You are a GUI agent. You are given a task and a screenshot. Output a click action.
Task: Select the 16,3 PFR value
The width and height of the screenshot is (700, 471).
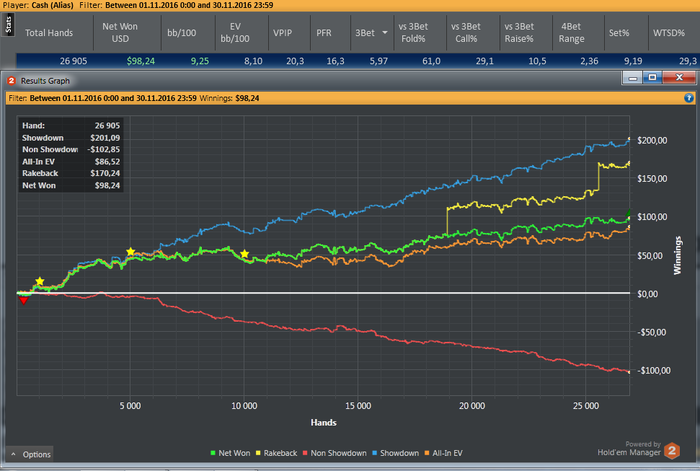(335, 61)
